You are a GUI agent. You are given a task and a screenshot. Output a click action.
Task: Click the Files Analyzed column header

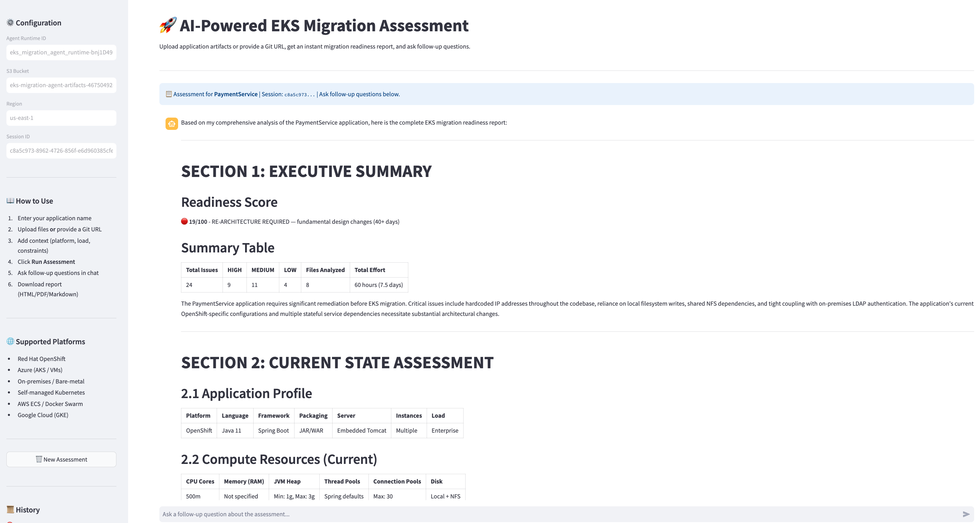[325, 270]
